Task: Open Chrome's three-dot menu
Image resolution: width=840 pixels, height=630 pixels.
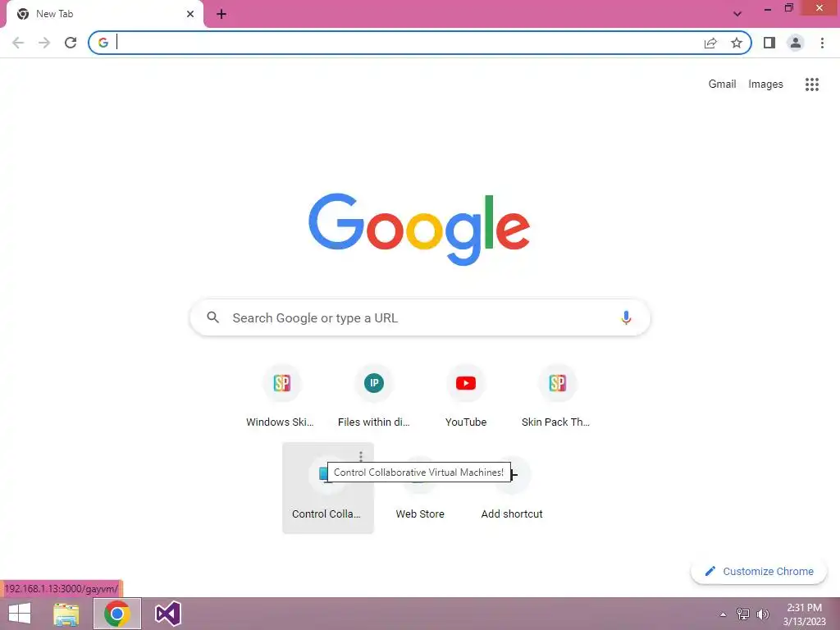Action: pyautogui.click(x=822, y=43)
